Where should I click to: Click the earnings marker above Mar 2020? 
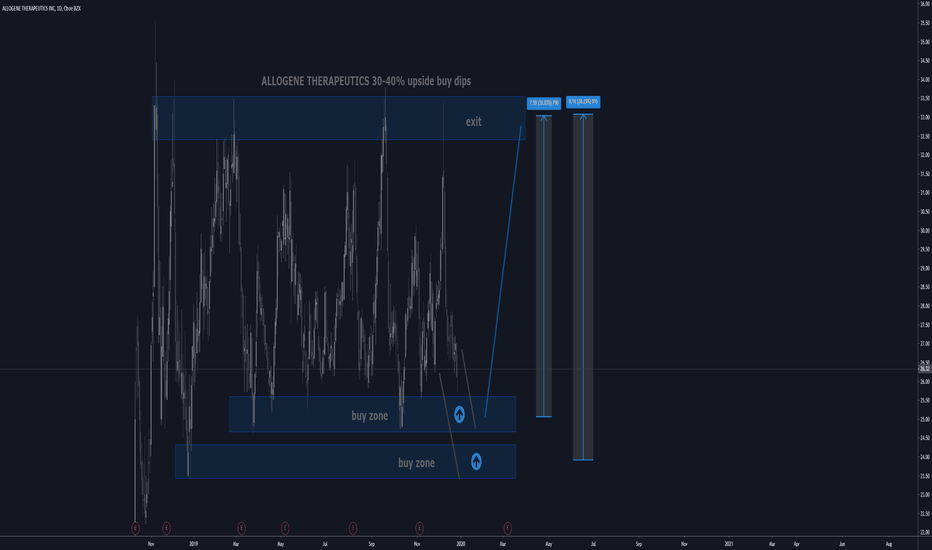(508, 527)
